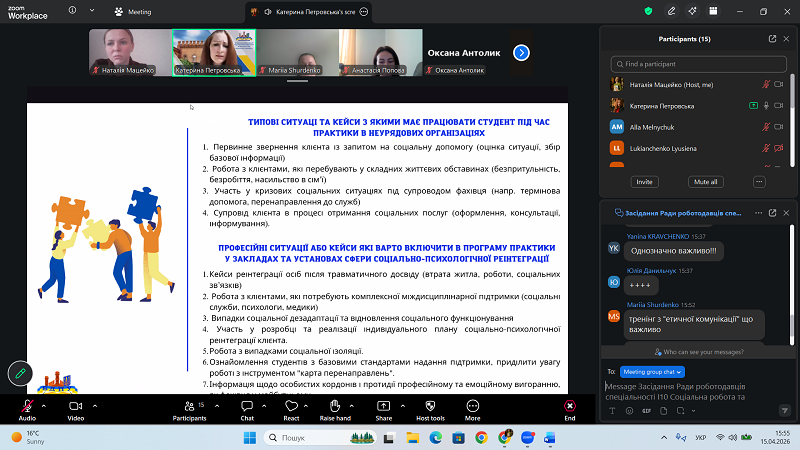Viewport: 800px width, 450px height.
Task: Open the Chat panel from toolbar
Action: pyautogui.click(x=247, y=405)
